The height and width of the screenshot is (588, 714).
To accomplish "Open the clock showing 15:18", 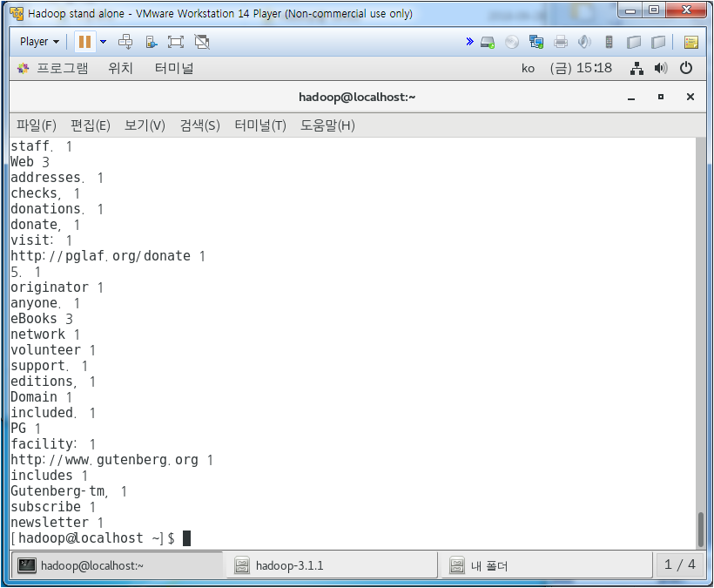I will point(581,68).
